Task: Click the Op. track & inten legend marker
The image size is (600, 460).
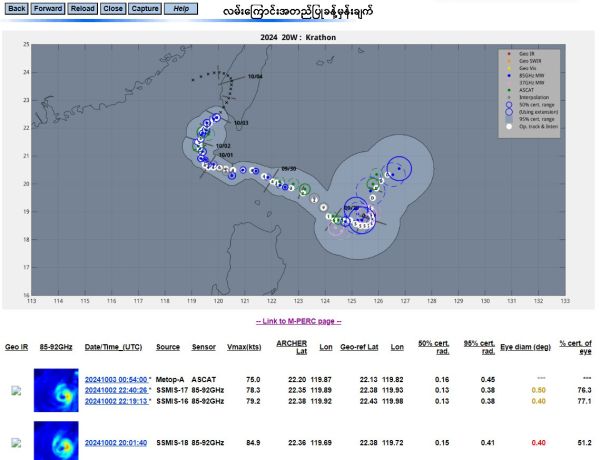Action: 509,126
